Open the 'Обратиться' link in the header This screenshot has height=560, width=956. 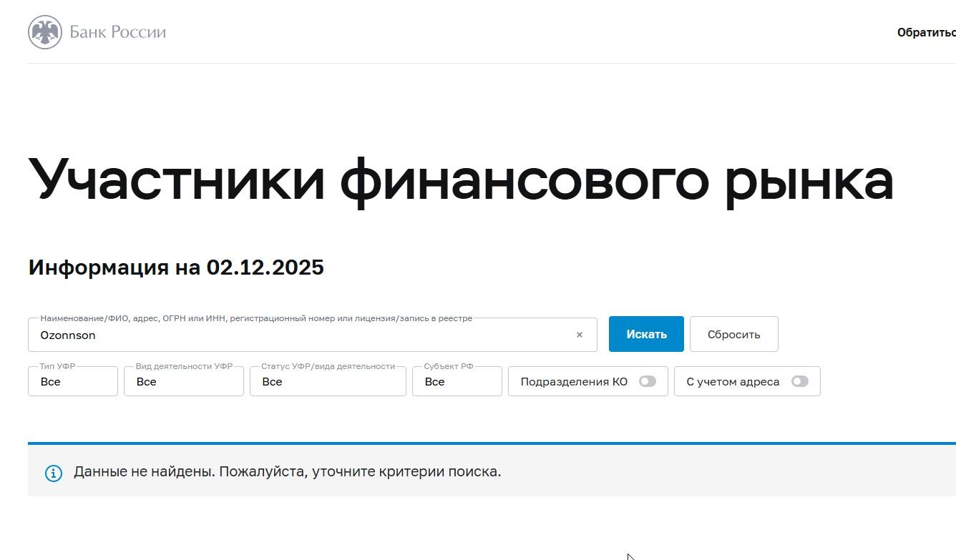[x=926, y=33]
